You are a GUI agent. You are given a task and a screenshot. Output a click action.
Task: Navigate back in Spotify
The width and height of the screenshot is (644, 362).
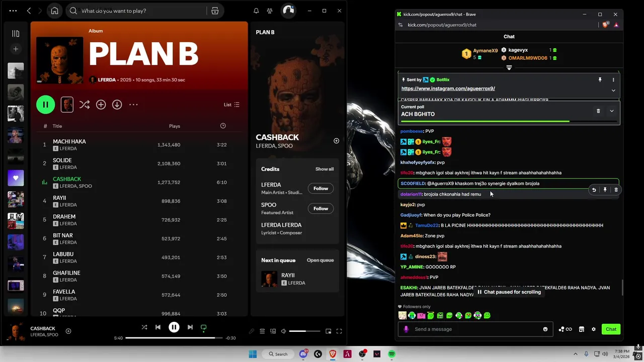pos(29,11)
